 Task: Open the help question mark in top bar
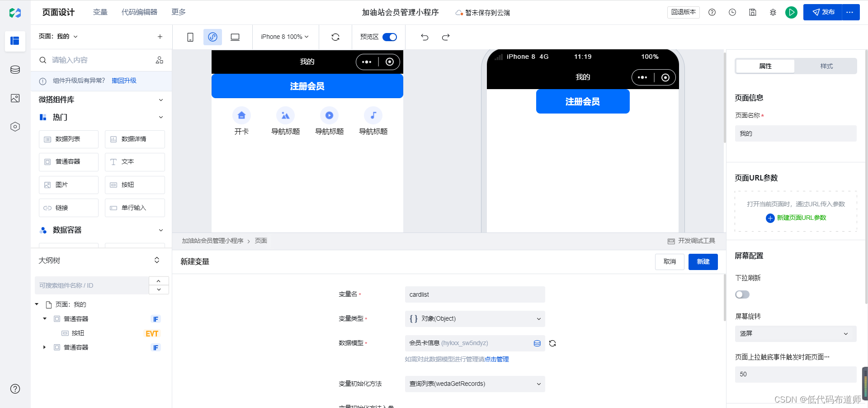pos(712,12)
